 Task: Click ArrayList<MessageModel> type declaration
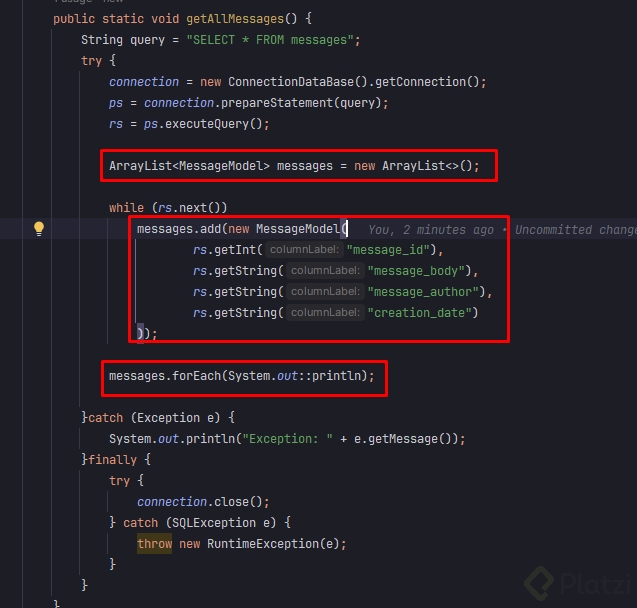click(x=189, y=166)
